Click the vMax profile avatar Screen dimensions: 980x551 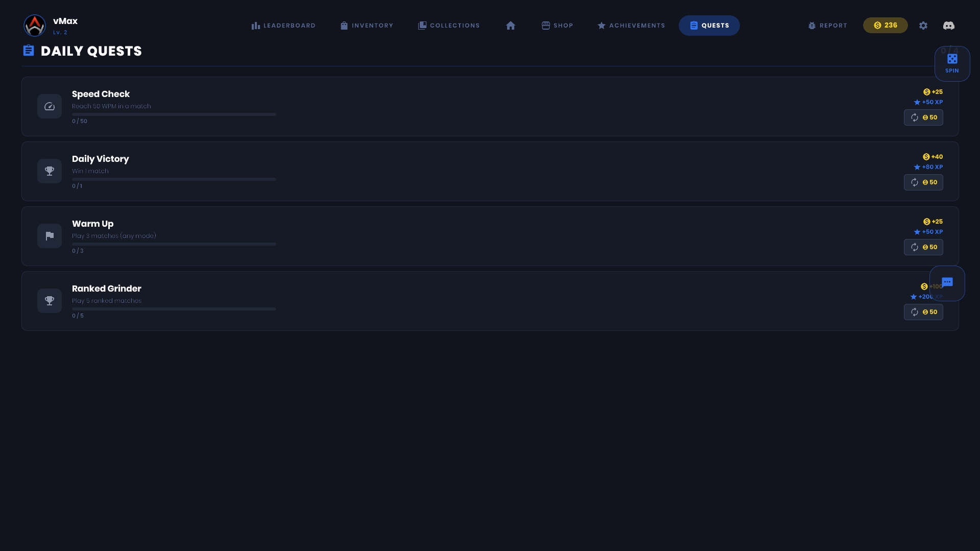(35, 26)
